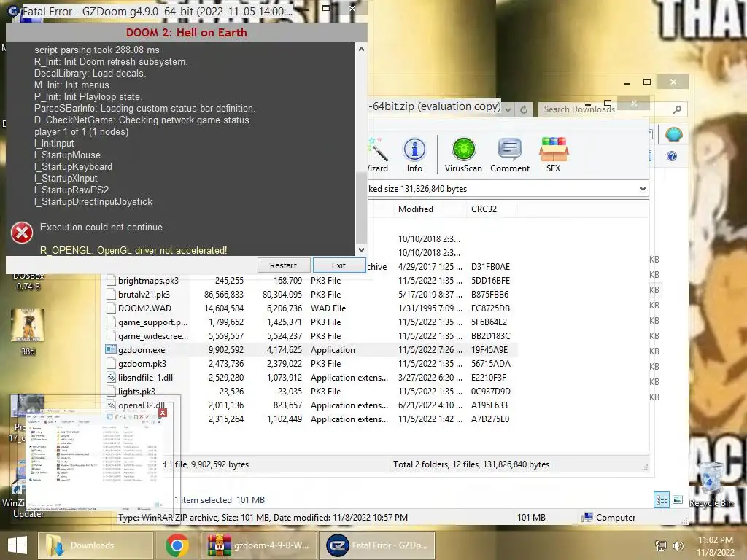Click the 4/29/2017 1:25 modified date cell
The width and height of the screenshot is (747, 560).
pos(430,267)
